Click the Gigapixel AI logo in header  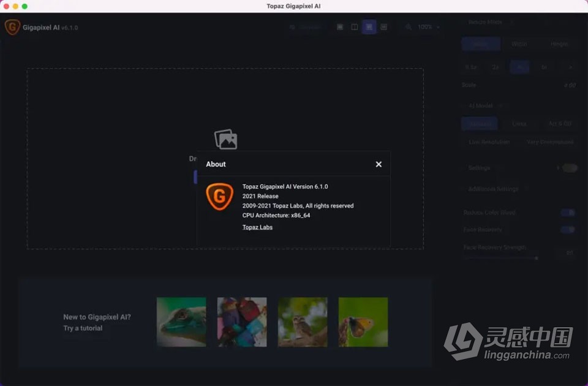click(12, 27)
